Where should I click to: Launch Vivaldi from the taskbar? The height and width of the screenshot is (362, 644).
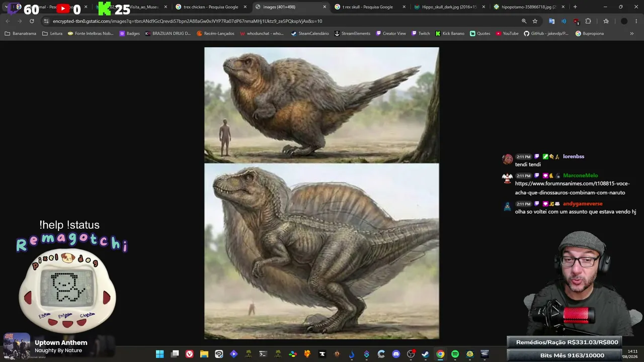tap(189, 354)
